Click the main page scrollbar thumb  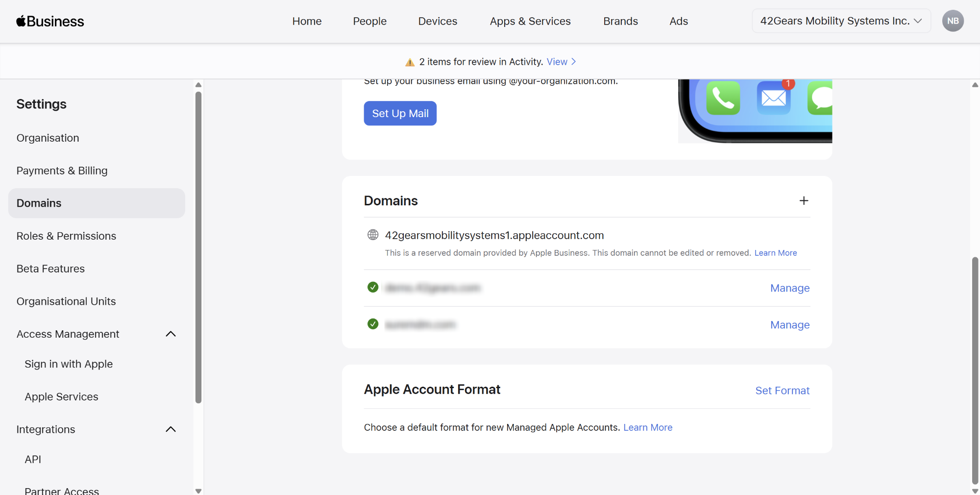(975, 370)
